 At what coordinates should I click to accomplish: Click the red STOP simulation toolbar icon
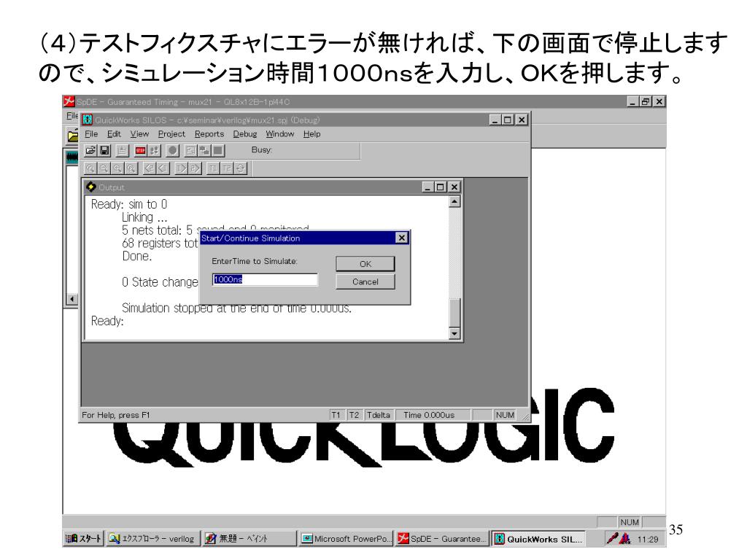pyautogui.click(x=141, y=150)
